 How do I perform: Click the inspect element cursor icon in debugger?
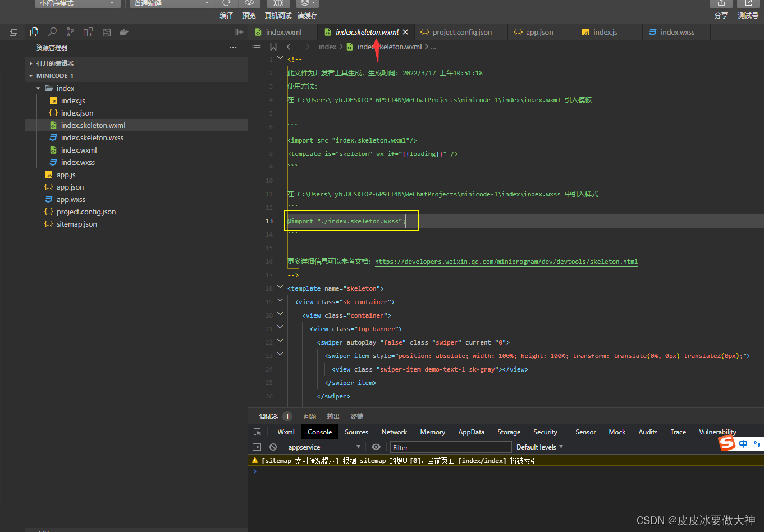coord(258,432)
